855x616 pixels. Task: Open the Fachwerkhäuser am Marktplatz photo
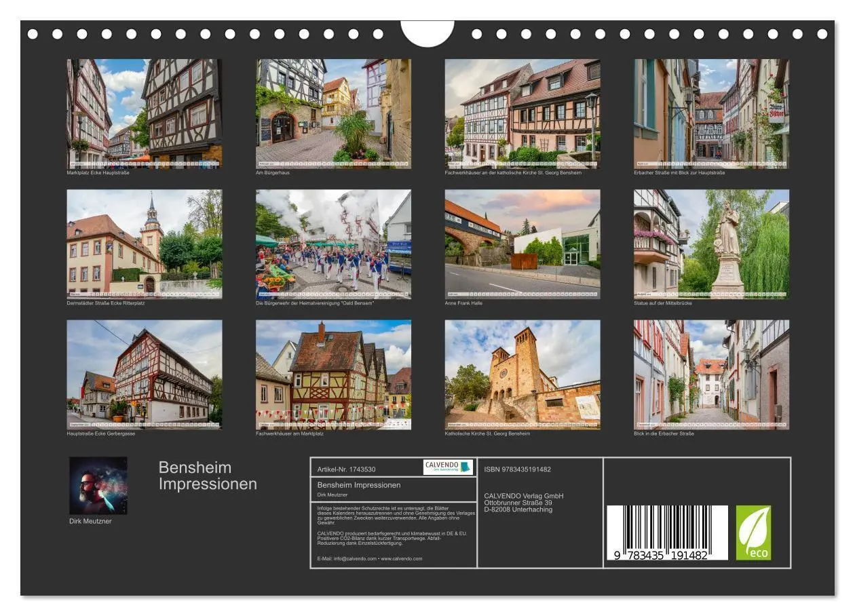(333, 374)
